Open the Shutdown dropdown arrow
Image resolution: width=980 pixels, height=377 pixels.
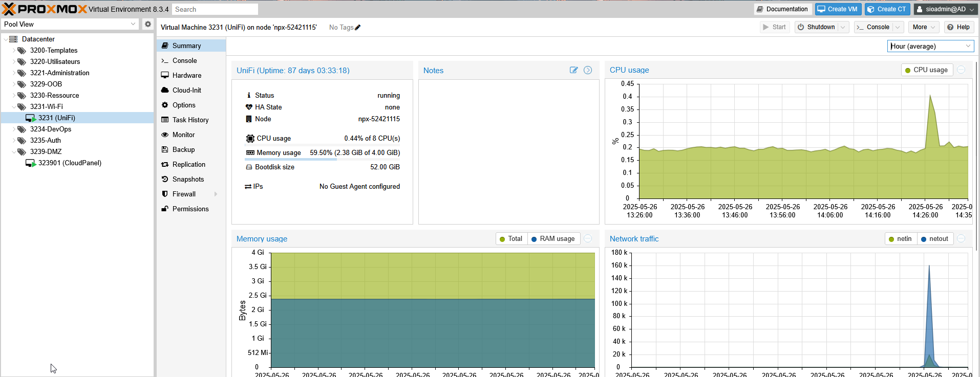click(x=843, y=27)
